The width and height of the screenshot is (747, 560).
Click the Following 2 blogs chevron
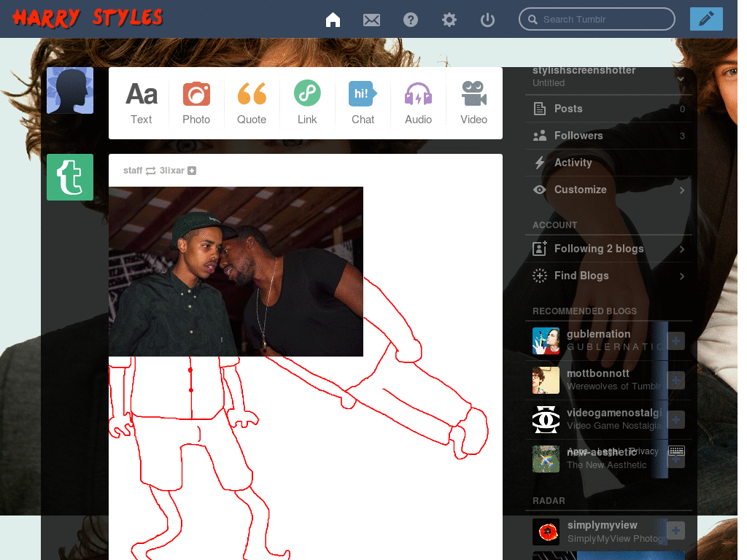click(x=682, y=249)
